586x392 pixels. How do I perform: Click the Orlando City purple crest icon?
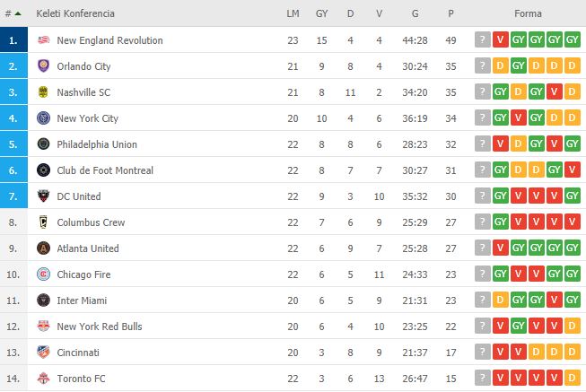(x=44, y=66)
